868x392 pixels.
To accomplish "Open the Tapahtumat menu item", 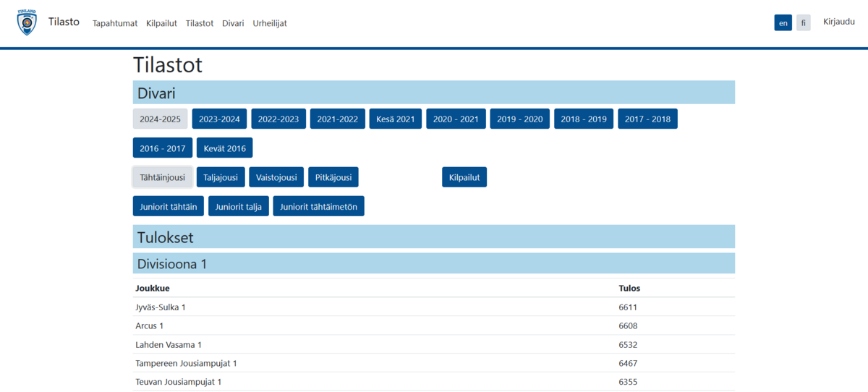I will (115, 23).
